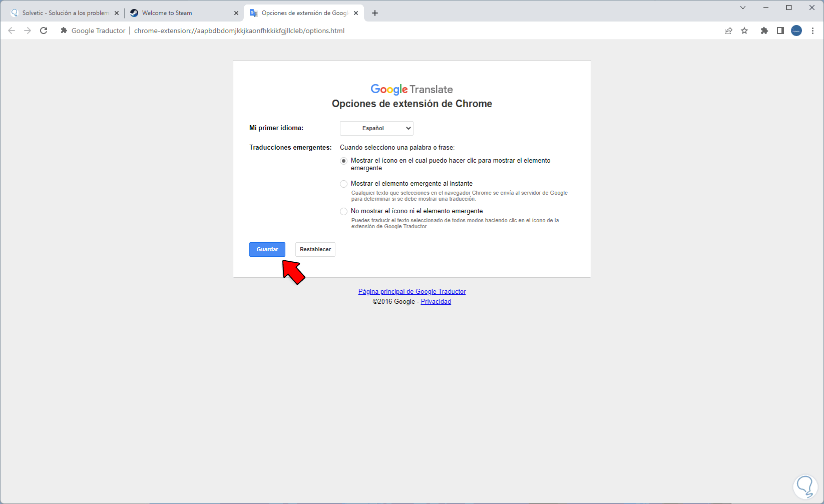Click the Google Translate logo
Viewport: 824px width, 504px height.
(x=412, y=89)
